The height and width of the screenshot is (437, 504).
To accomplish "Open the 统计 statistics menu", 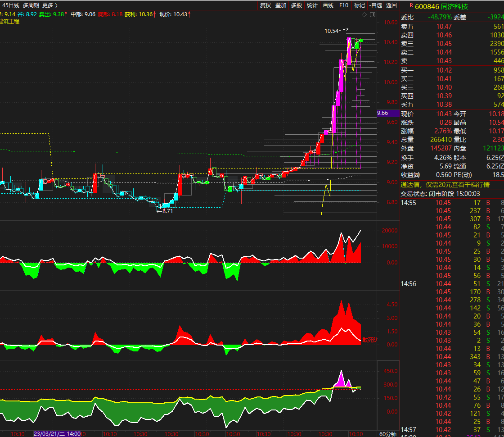I will point(312,5).
